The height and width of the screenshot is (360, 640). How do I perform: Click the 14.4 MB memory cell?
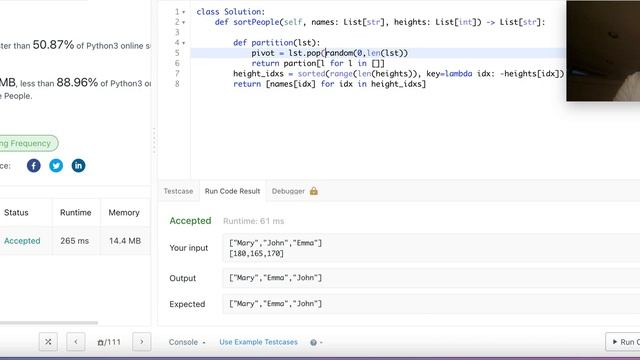125,241
